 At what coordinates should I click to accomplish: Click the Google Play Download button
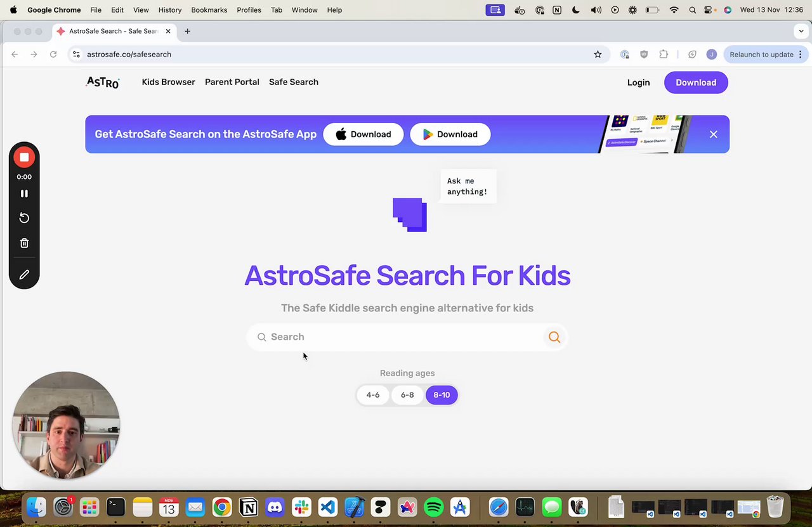point(450,134)
